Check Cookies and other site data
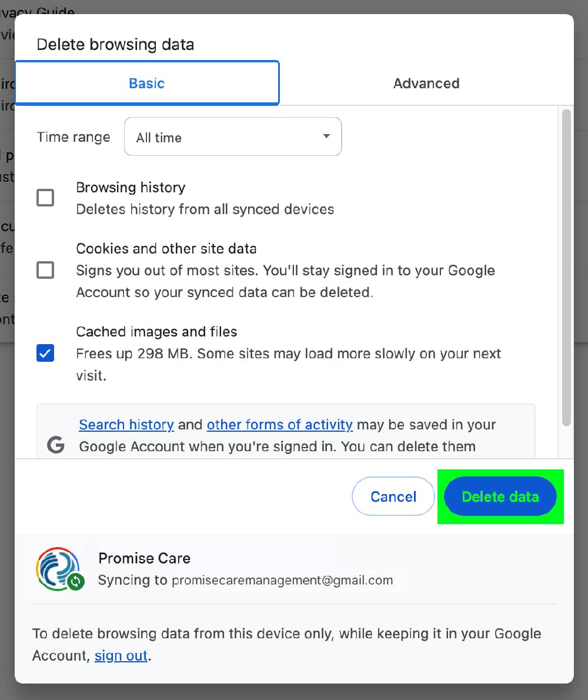Viewport: 588px width, 700px height. click(45, 270)
